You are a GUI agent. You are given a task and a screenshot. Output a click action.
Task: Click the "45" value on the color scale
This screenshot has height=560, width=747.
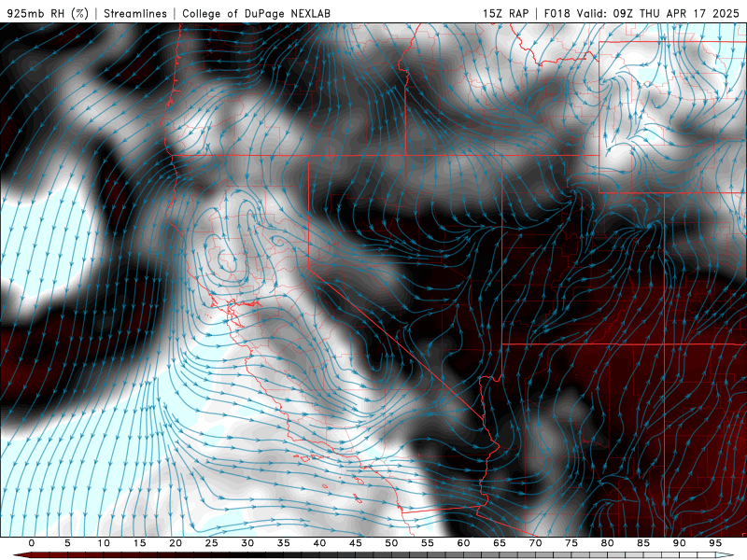pos(356,543)
